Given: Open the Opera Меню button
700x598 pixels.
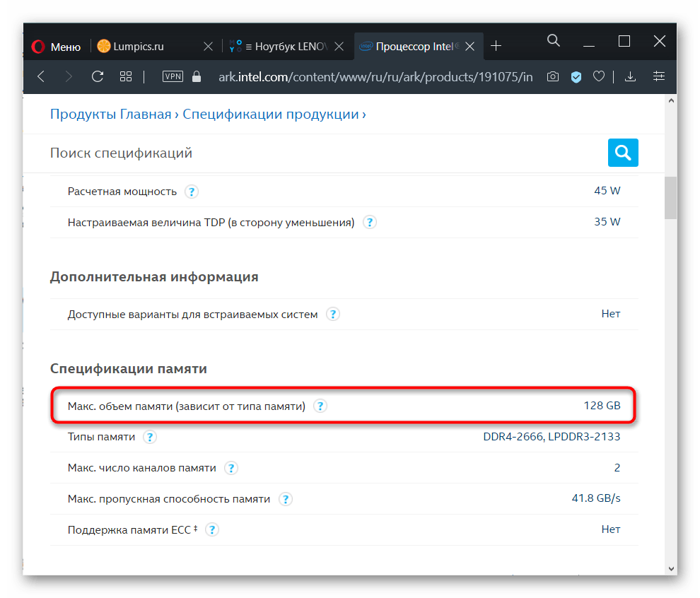Looking at the screenshot, I should [57, 47].
